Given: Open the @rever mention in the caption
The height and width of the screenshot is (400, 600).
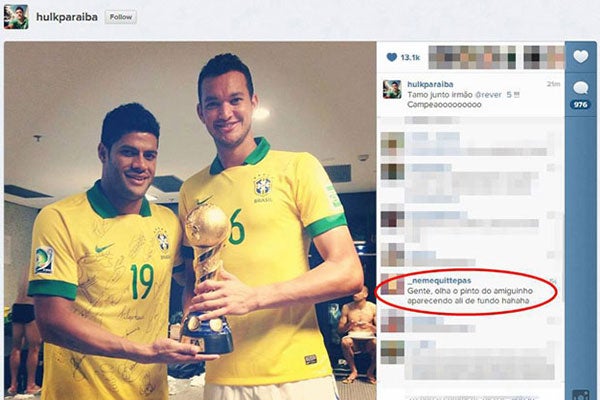Looking at the screenshot, I should 488,95.
